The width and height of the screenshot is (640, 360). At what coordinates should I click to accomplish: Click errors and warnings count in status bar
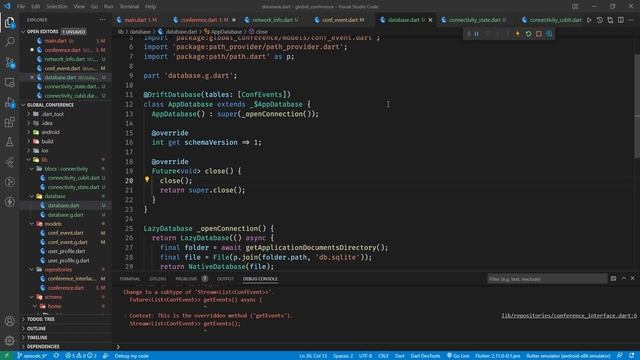coord(81,356)
